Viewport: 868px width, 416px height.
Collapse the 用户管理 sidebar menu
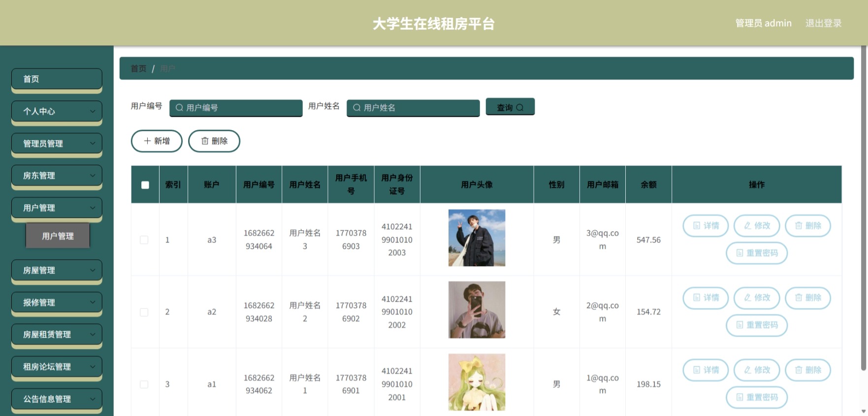pos(57,208)
